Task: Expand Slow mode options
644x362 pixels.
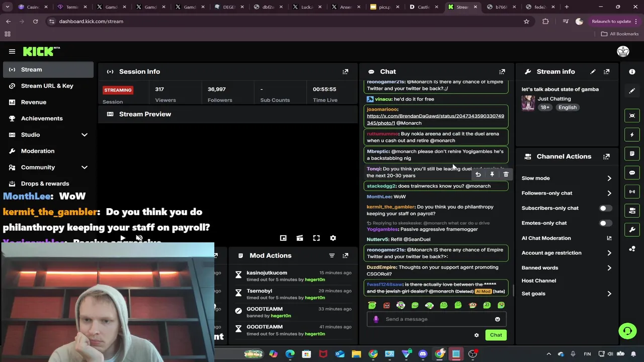Action: [567, 178]
